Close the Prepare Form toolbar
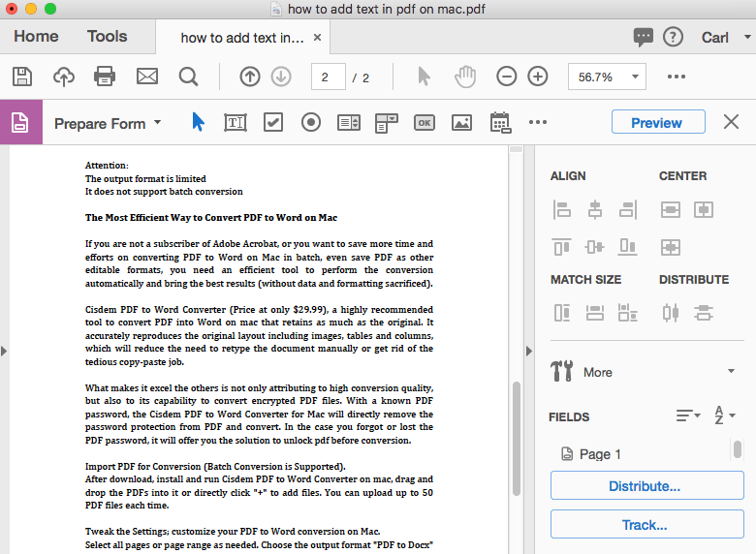Viewport: 756px width, 554px height. 731,122
